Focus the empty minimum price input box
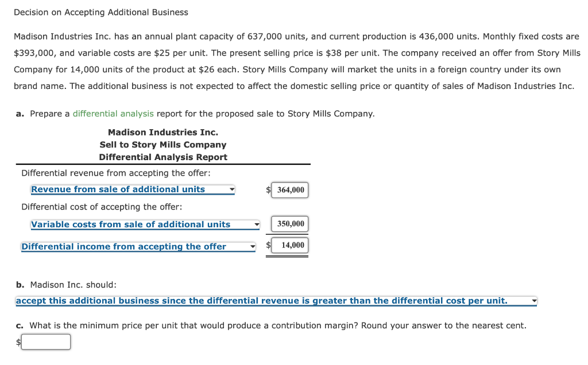Screen dimensions: 588x365 (x=47, y=342)
